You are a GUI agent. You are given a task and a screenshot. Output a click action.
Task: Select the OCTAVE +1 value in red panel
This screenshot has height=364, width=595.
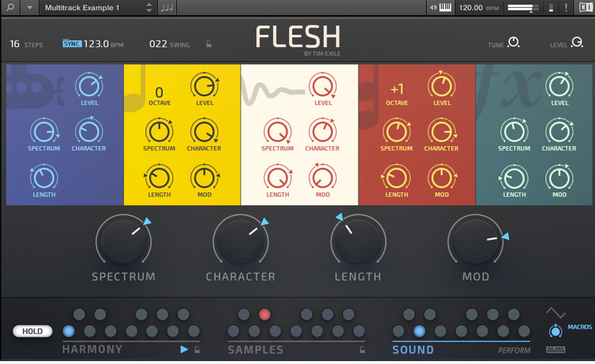397,89
